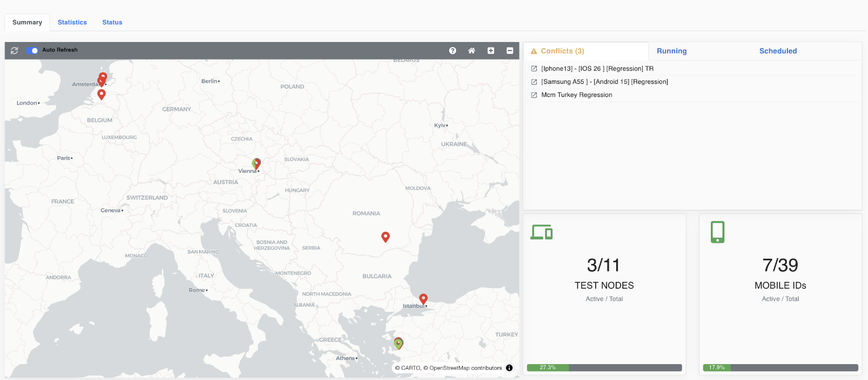Click the 7/39 mobile IDs count

[x=780, y=265]
